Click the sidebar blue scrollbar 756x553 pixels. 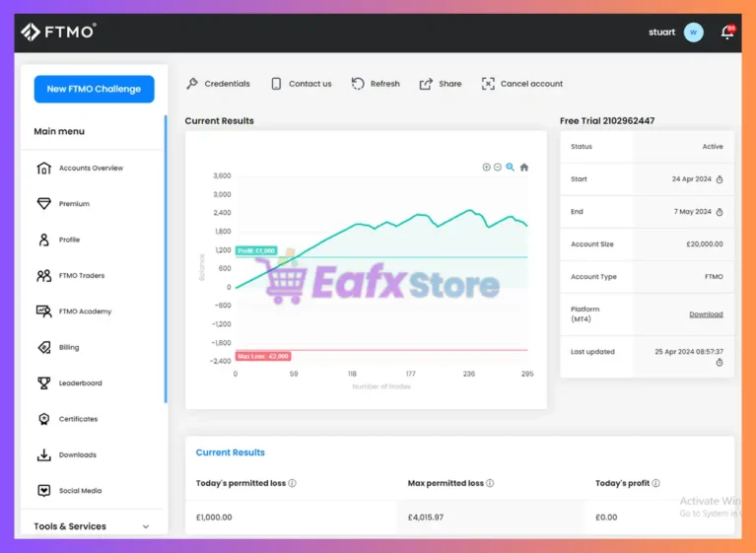(166, 259)
